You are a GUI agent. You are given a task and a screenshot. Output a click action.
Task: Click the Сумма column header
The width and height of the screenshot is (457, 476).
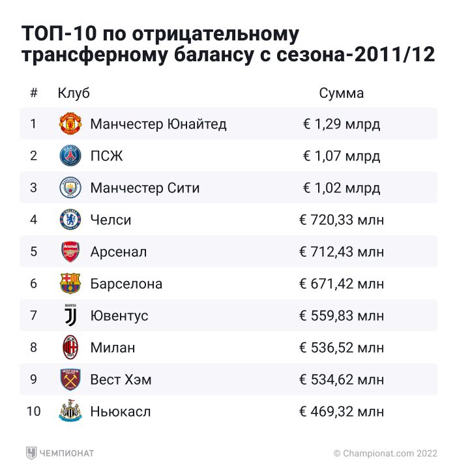point(341,93)
